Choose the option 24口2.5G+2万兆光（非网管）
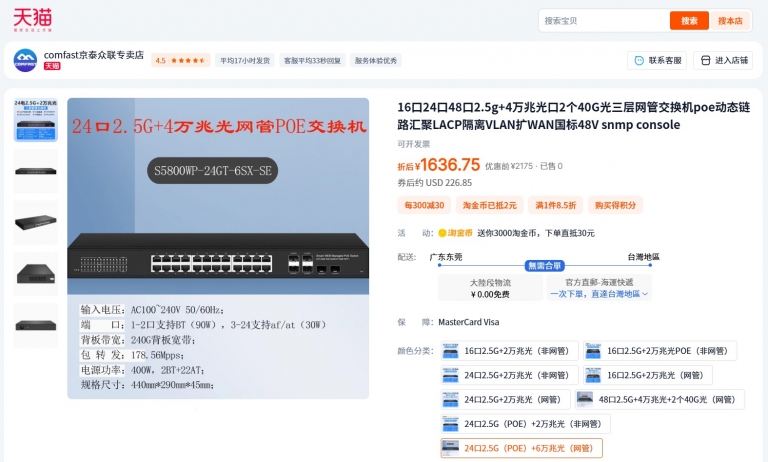 (x=509, y=375)
